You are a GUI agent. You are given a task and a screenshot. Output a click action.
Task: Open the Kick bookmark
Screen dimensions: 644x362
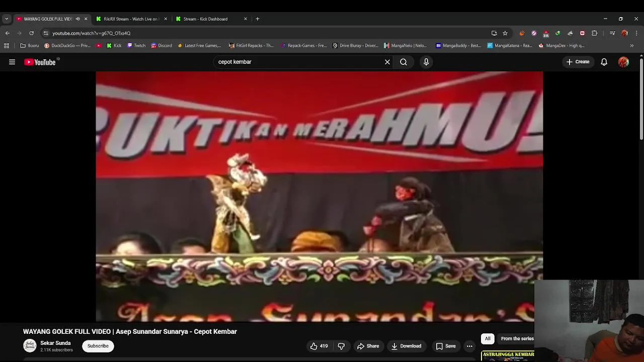click(114, 45)
